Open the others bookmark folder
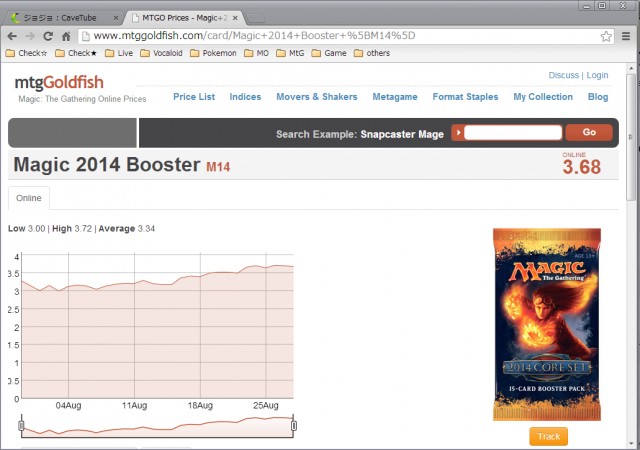640x450 pixels. 372,53
